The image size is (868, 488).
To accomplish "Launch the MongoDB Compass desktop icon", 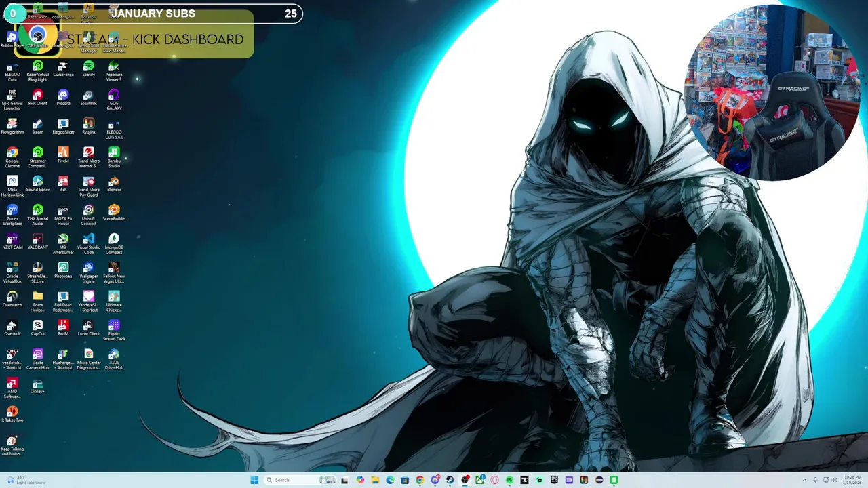I will point(114,244).
